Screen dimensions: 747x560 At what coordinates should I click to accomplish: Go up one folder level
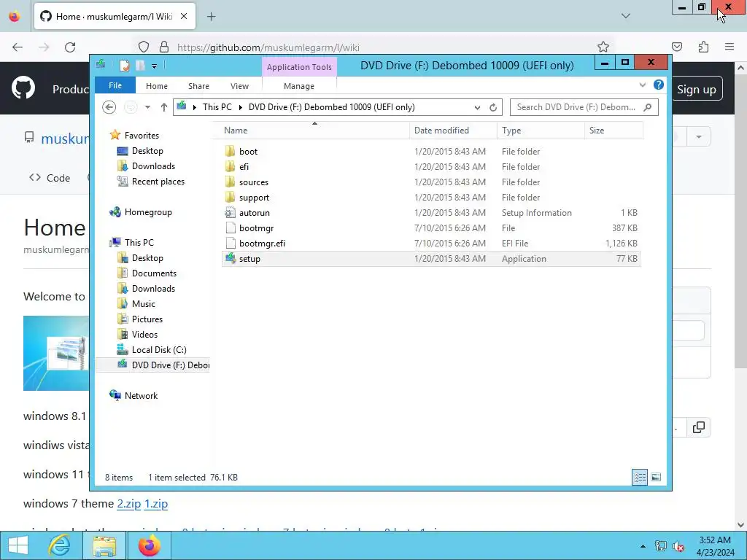coord(164,107)
